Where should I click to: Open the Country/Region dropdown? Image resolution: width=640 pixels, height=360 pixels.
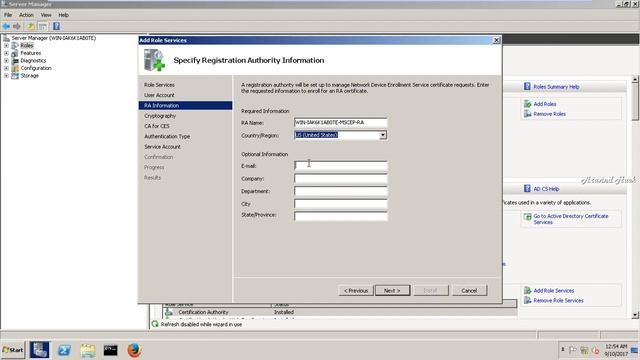(x=383, y=135)
